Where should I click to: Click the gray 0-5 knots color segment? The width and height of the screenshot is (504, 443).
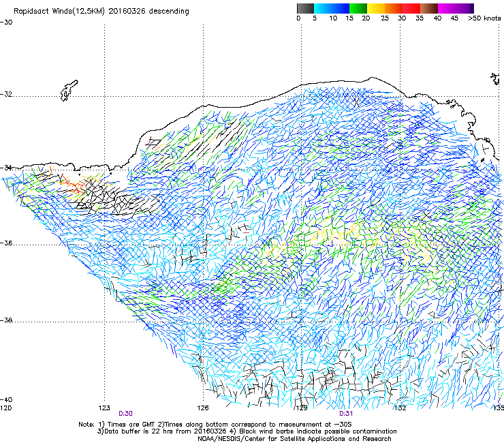tap(305, 8)
